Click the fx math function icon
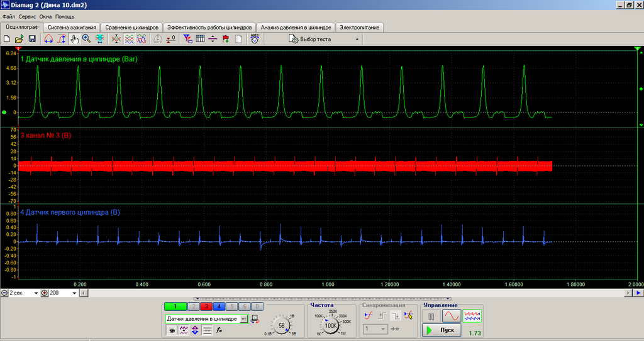Image resolution: width=644 pixels, height=341 pixels. (219, 330)
